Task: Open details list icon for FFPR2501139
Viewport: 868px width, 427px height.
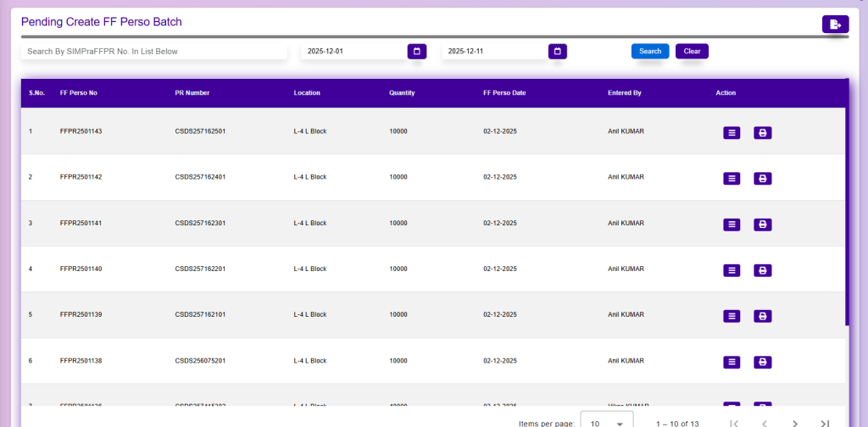Action: click(732, 316)
